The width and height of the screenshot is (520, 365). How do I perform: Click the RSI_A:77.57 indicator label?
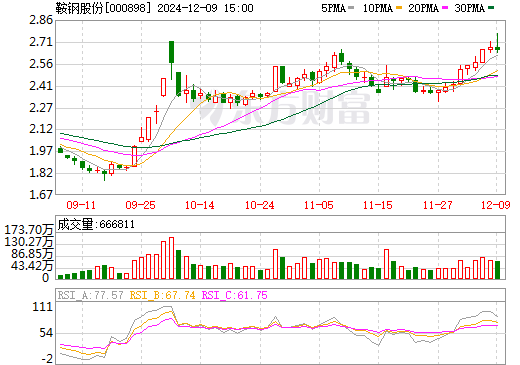click(x=90, y=295)
